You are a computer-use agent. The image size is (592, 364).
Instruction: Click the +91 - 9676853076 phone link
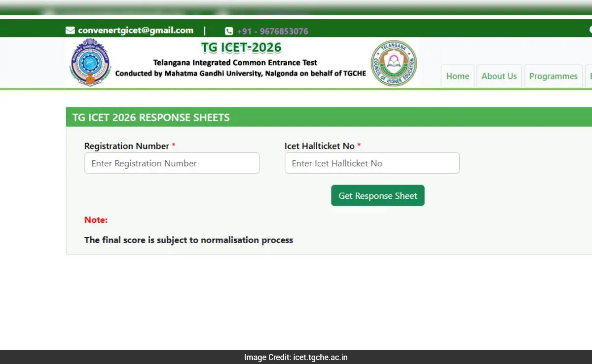272,31
